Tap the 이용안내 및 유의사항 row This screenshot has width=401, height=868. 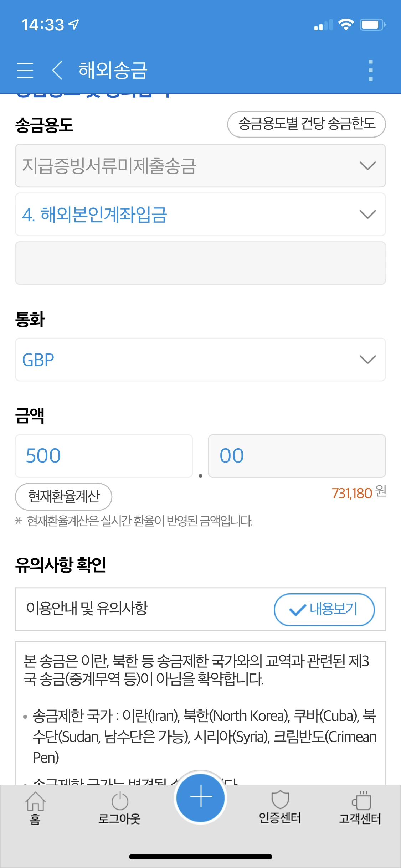200,609
